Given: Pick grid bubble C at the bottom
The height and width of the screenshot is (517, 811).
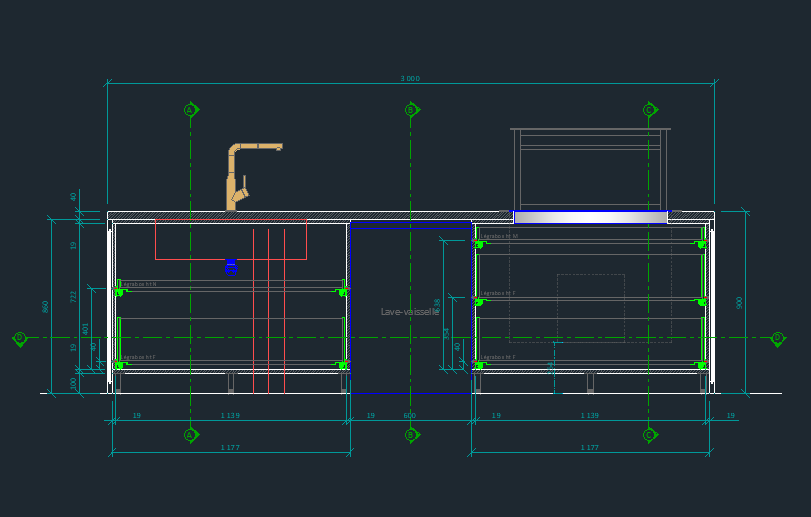Looking at the screenshot, I should point(649,435).
